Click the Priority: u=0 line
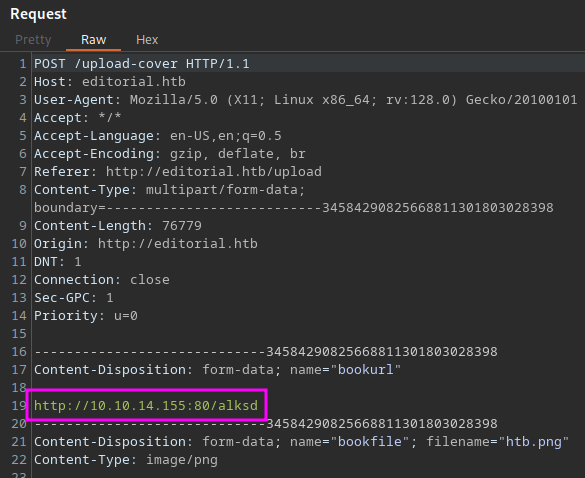The width and height of the screenshot is (585, 478). [86, 316]
